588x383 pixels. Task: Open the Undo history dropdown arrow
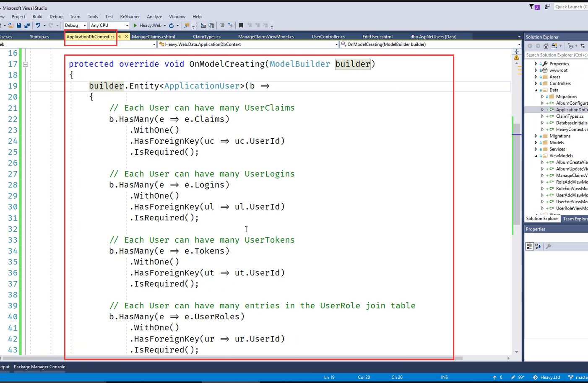(x=44, y=26)
